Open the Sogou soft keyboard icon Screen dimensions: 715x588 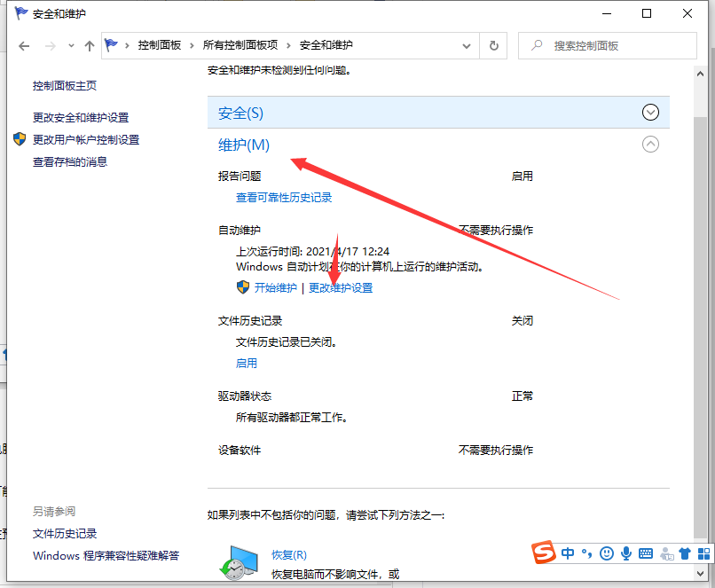pos(647,553)
